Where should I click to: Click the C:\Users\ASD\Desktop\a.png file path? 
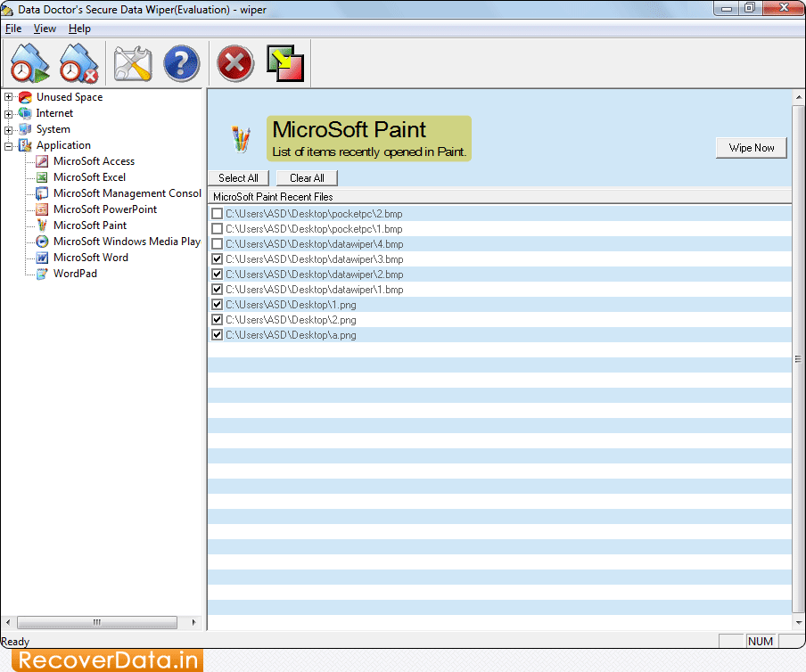[291, 335]
